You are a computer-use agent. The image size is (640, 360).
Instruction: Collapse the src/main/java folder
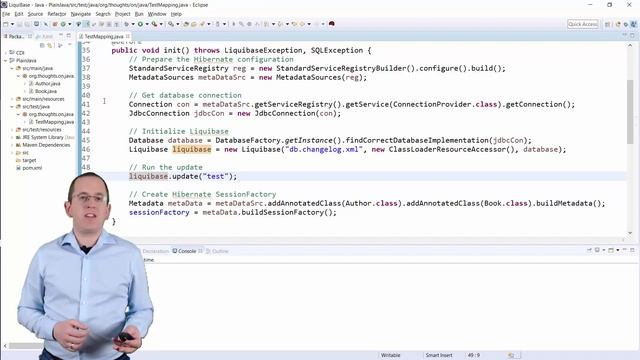(x=12, y=68)
